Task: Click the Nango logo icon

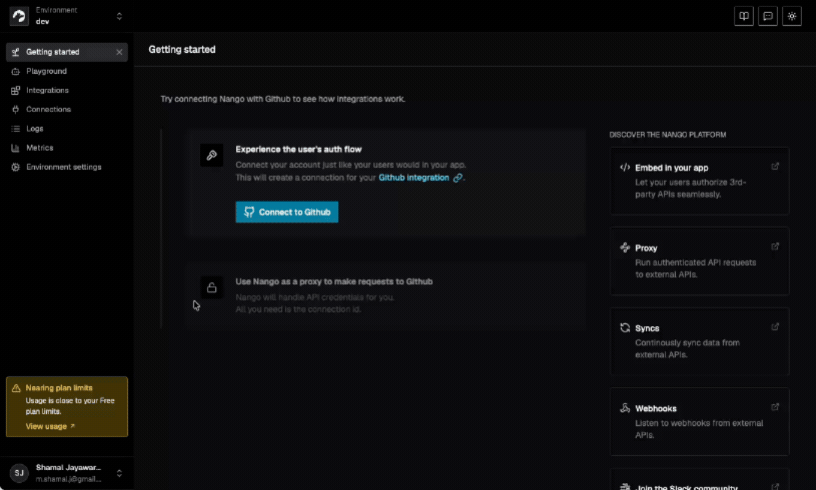Action: [x=19, y=16]
